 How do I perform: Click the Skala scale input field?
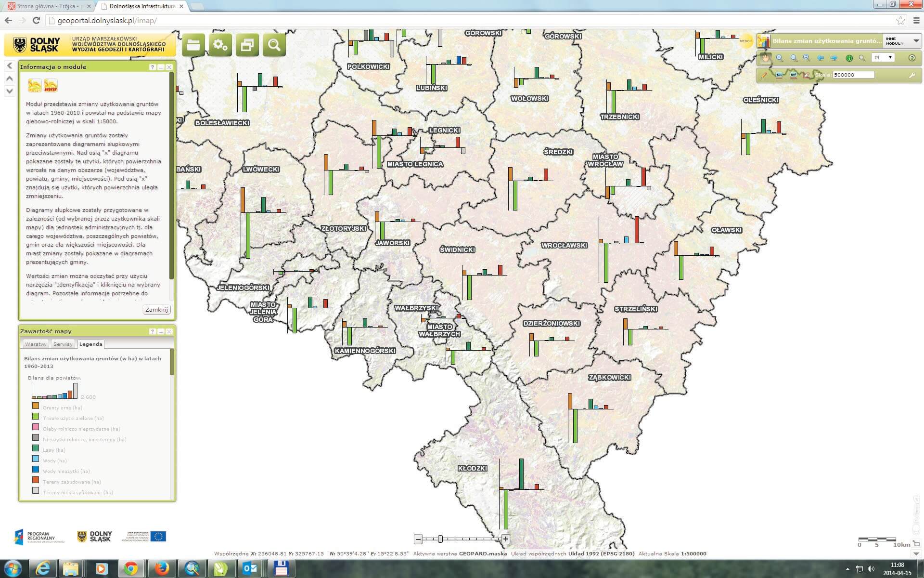click(x=853, y=75)
